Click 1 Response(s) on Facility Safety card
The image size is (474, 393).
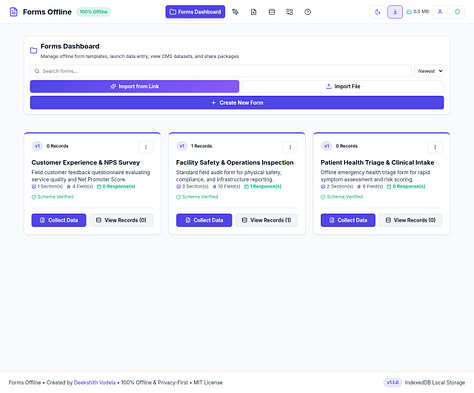pyautogui.click(x=263, y=187)
